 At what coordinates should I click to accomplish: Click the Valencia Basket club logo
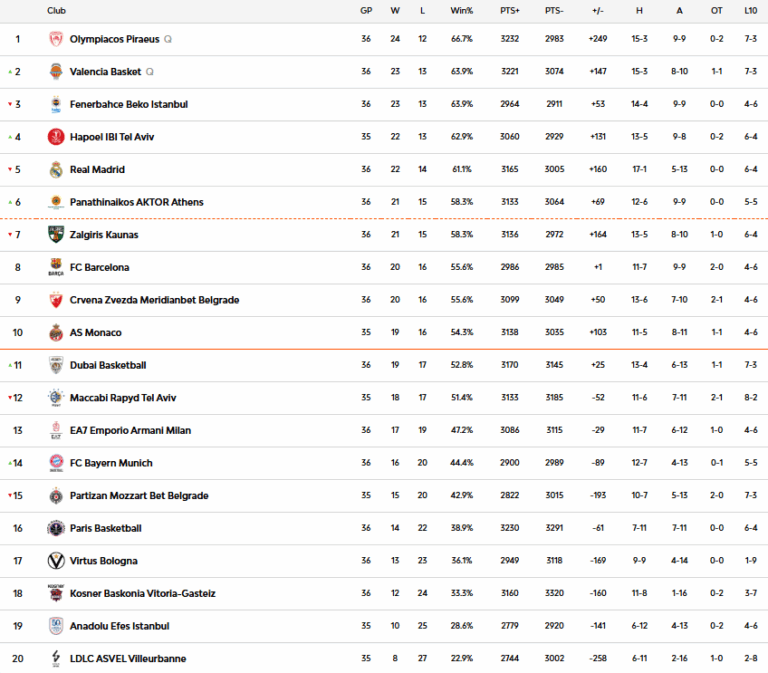point(56,72)
